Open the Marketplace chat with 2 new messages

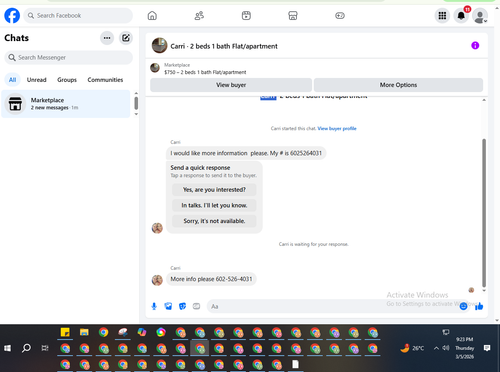point(66,104)
